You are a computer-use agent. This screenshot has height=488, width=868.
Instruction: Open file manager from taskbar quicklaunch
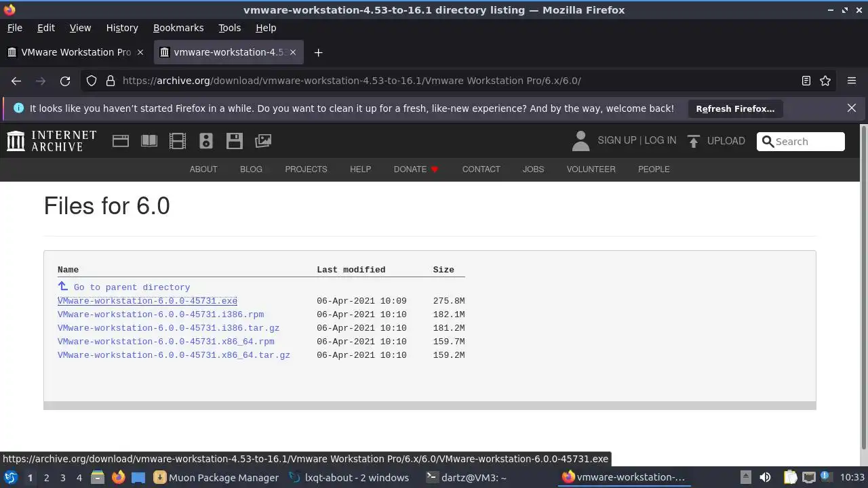click(97, 477)
